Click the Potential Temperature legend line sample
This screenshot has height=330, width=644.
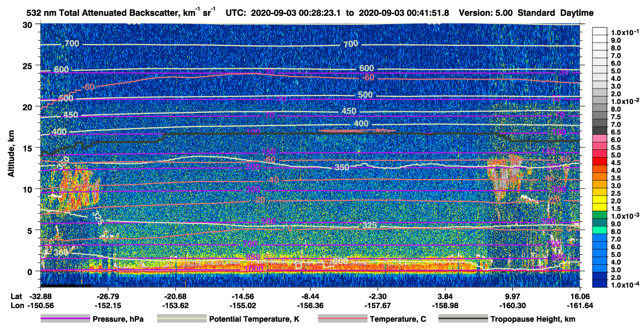(x=181, y=319)
